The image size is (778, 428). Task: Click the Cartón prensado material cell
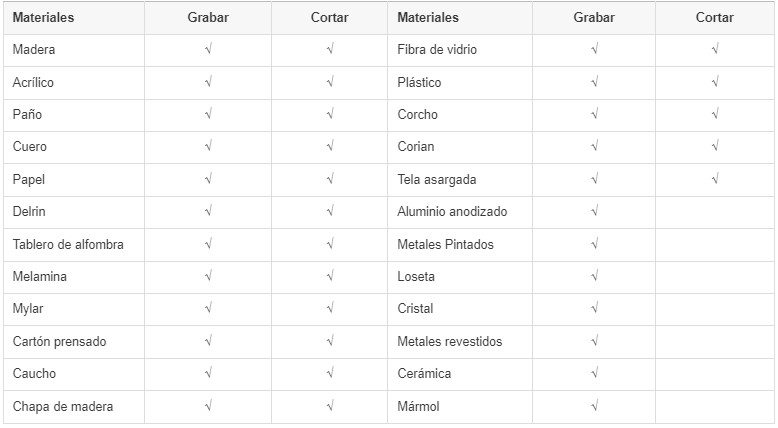pos(74,341)
